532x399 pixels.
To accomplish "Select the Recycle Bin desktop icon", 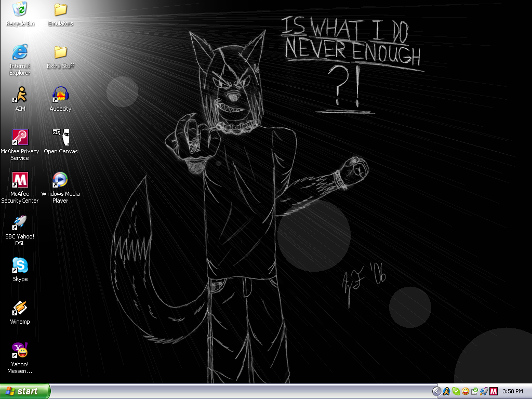I will coord(20,15).
